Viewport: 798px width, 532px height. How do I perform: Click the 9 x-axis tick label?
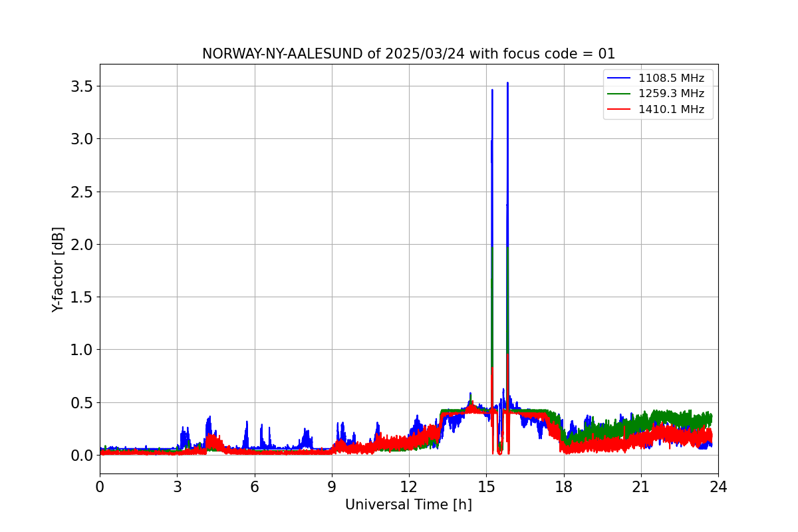point(332,487)
